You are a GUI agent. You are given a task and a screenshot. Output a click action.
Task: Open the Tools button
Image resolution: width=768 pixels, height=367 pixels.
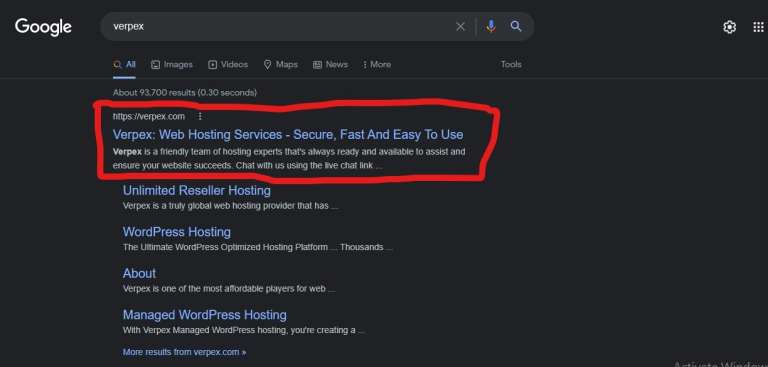pos(511,64)
